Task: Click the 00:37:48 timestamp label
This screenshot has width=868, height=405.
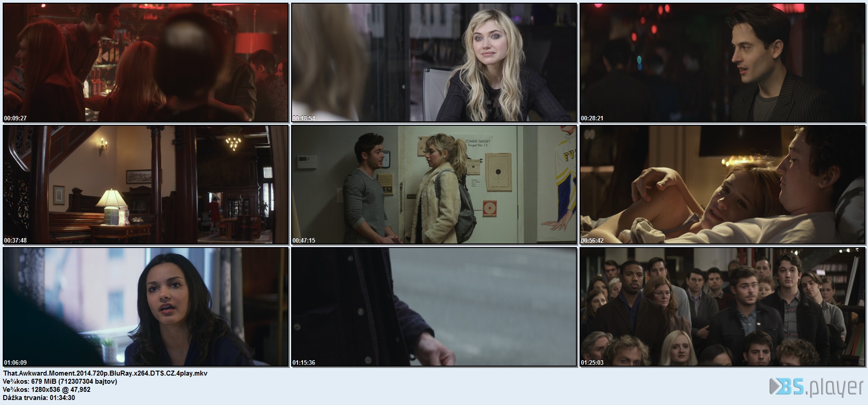Action: (x=15, y=240)
